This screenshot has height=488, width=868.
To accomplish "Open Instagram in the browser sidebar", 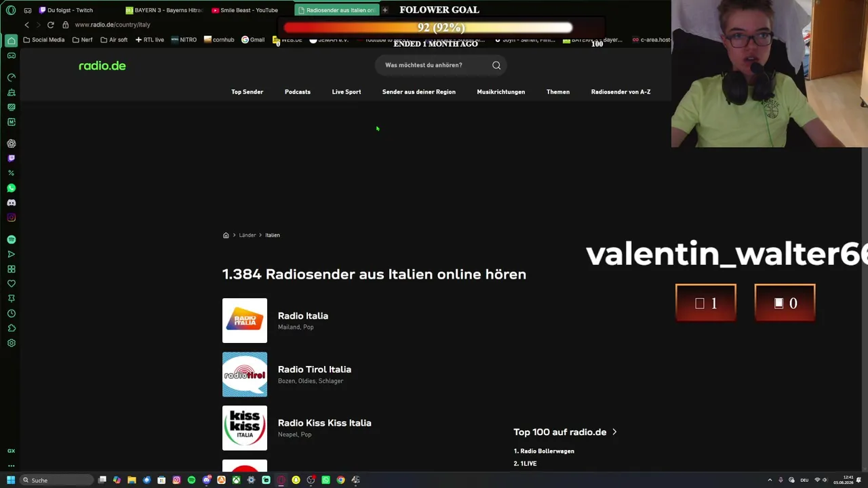I will click(12, 218).
